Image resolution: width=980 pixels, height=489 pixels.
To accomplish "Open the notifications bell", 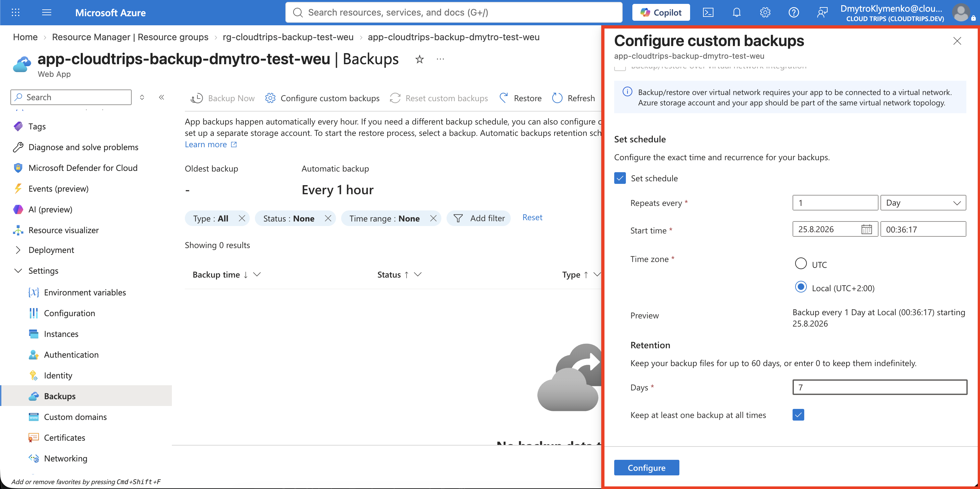I will (x=736, y=13).
